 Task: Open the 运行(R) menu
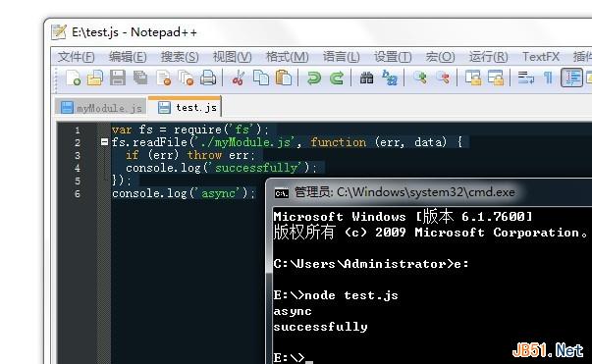click(489, 57)
